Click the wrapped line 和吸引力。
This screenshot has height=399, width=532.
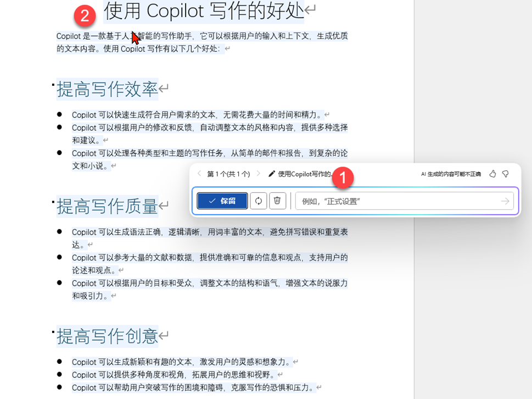coord(90,296)
